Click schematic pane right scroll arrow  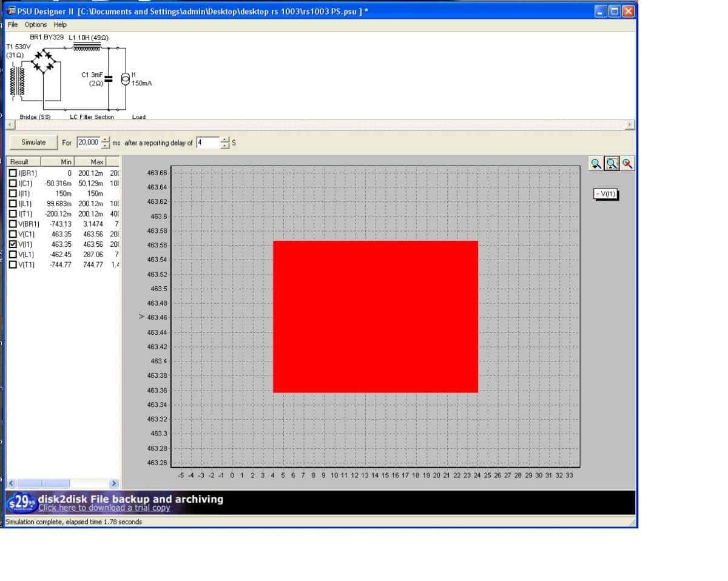(x=630, y=125)
